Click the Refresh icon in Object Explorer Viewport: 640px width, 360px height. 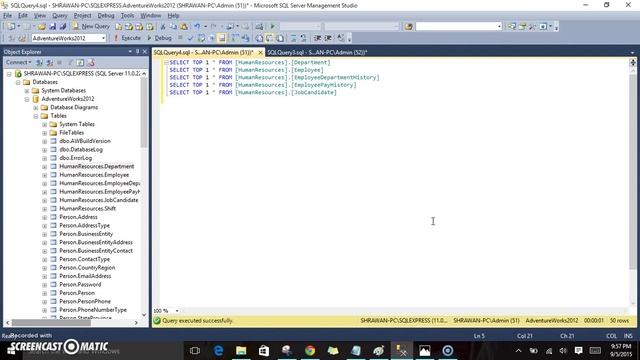pyautogui.click(x=80, y=62)
